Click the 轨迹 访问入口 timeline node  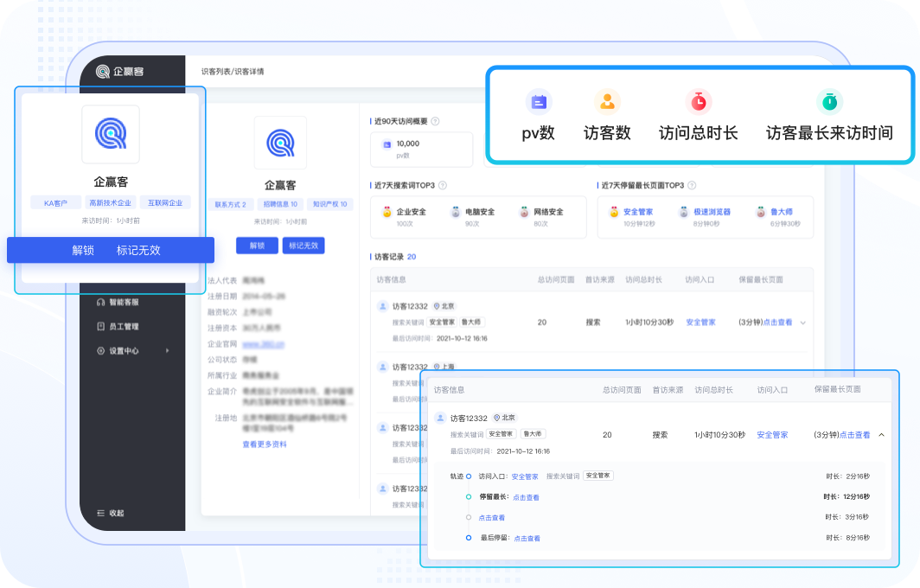tap(469, 476)
